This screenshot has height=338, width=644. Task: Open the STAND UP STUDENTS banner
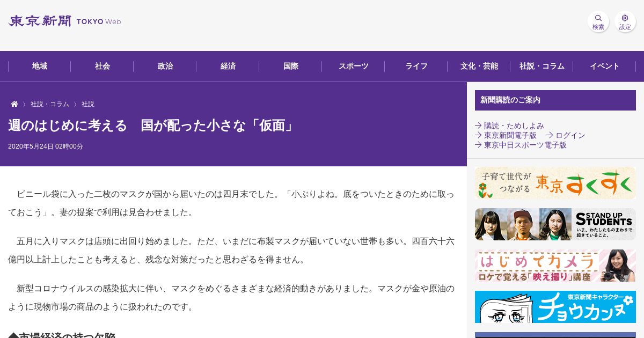tap(555, 224)
